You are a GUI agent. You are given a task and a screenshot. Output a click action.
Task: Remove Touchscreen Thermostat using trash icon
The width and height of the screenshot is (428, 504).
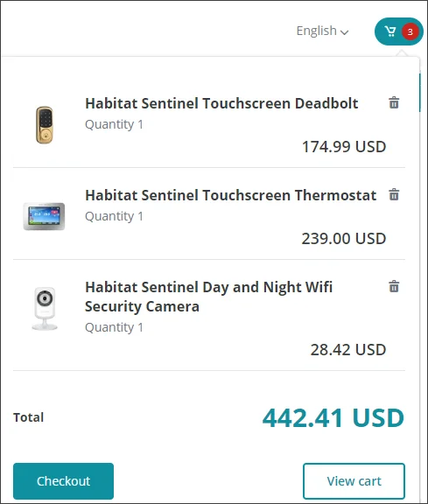[x=394, y=194]
